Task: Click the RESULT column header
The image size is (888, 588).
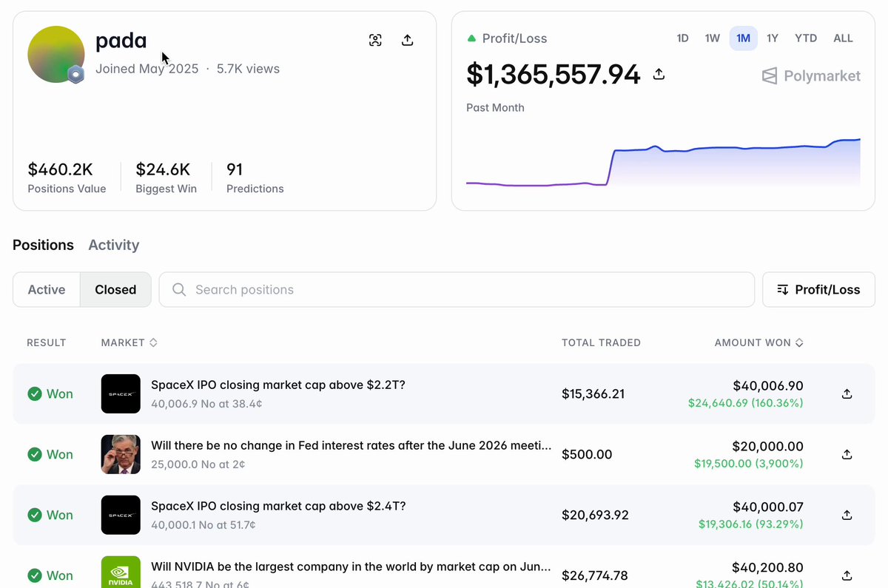Action: (47, 342)
